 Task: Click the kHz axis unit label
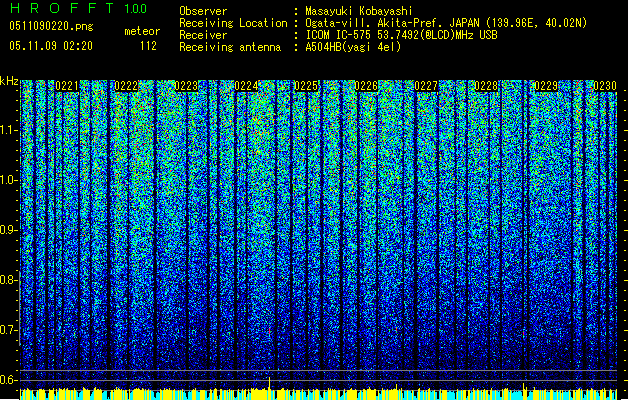coord(11,81)
